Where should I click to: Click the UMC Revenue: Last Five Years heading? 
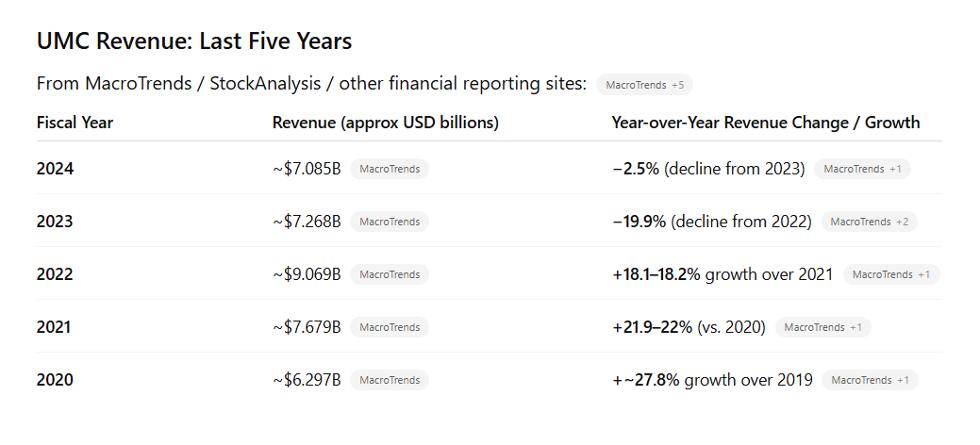pos(193,41)
